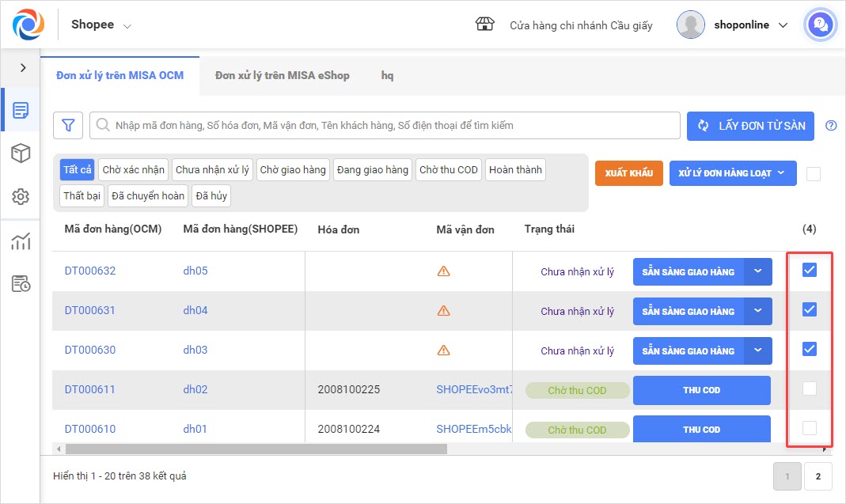
Task: Open the chat support bubble icon
Action: (x=821, y=25)
